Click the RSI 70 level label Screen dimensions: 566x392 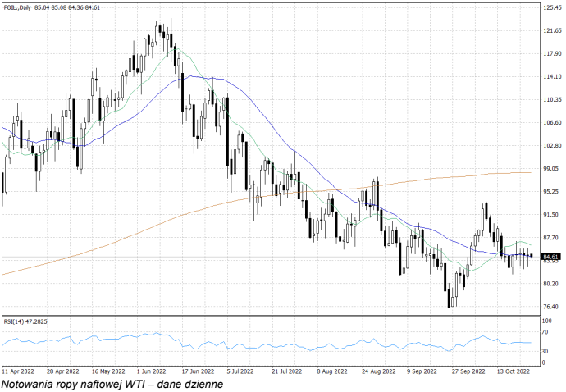546,334
